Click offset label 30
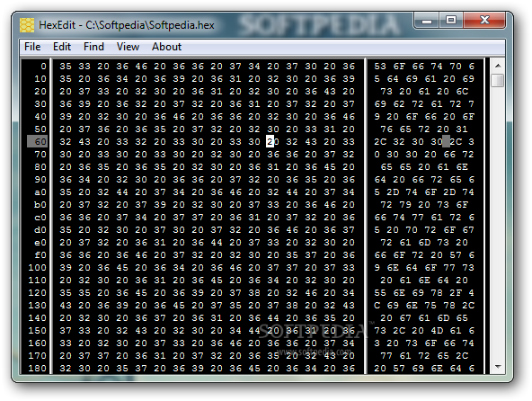The image size is (532, 401). (40, 104)
